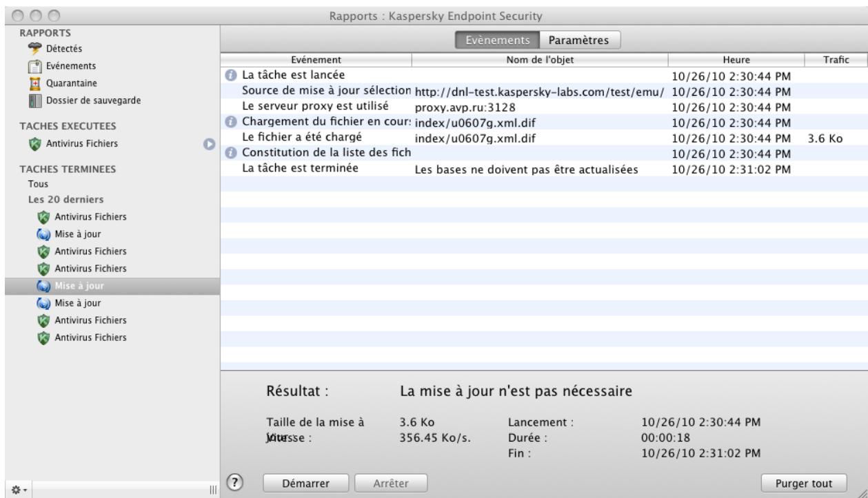868x498 pixels.
Task: Sort by the Evénement column header
Action: (316, 60)
